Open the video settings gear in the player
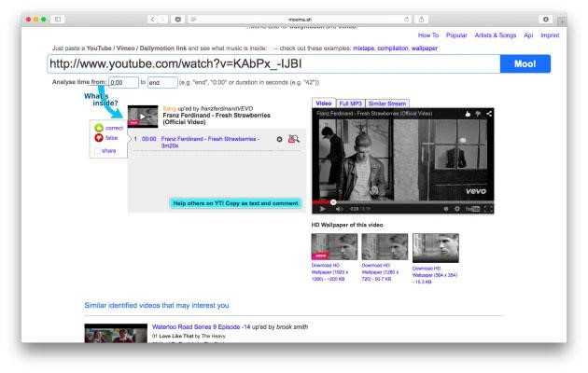The image size is (588, 373). pos(457,209)
